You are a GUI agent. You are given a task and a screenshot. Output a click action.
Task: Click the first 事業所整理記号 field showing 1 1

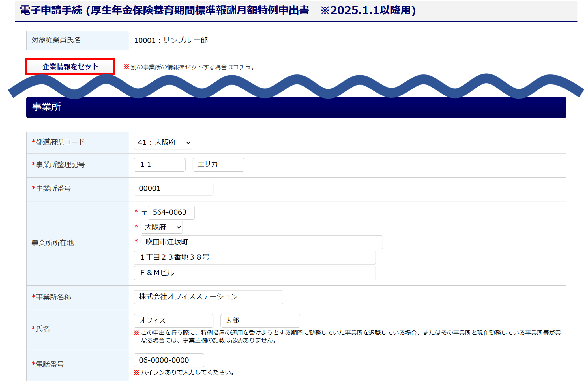[160, 165]
